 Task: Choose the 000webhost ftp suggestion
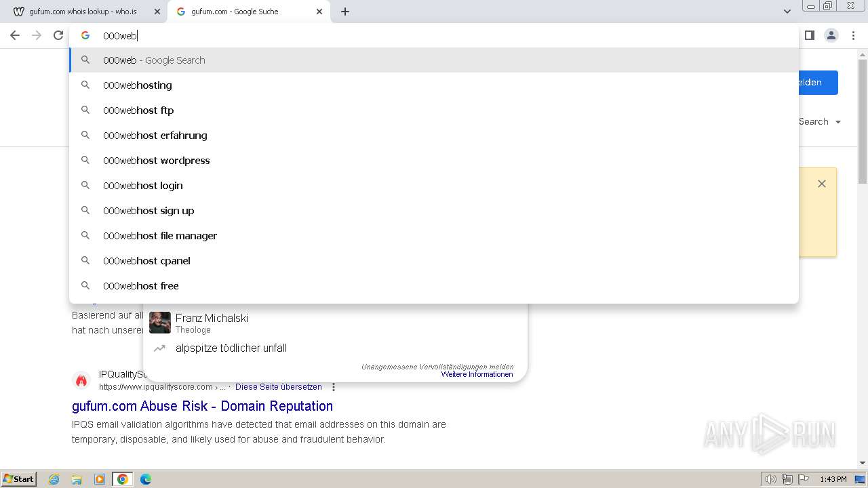(434, 110)
